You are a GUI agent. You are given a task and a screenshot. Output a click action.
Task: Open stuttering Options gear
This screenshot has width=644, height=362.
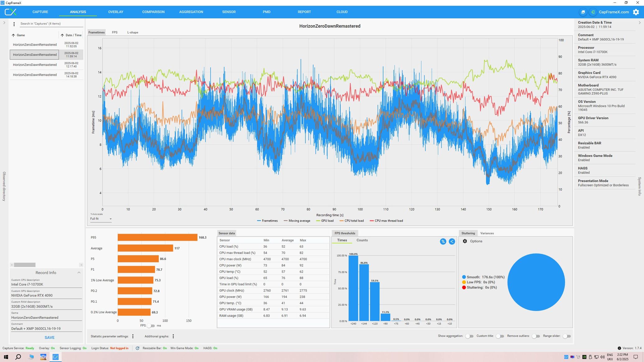pyautogui.click(x=465, y=241)
